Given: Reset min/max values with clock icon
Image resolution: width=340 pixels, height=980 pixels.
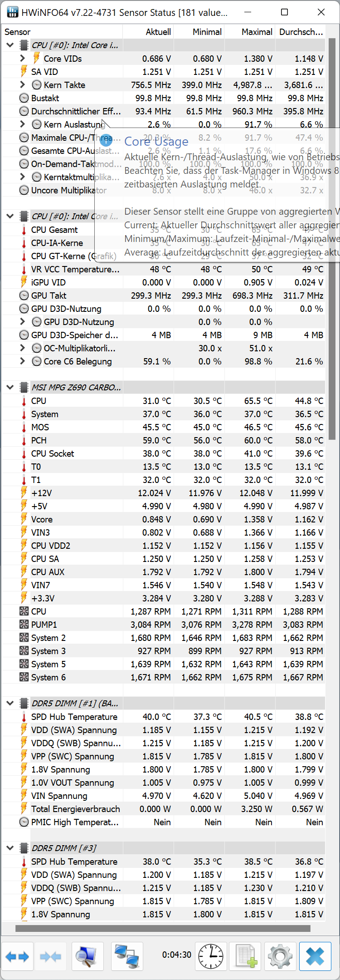Looking at the screenshot, I should [211, 957].
